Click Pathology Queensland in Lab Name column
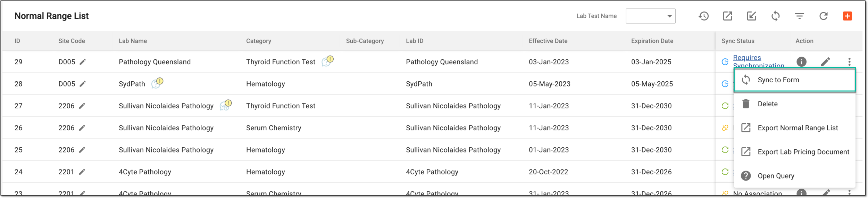The width and height of the screenshot is (868, 198). click(155, 62)
